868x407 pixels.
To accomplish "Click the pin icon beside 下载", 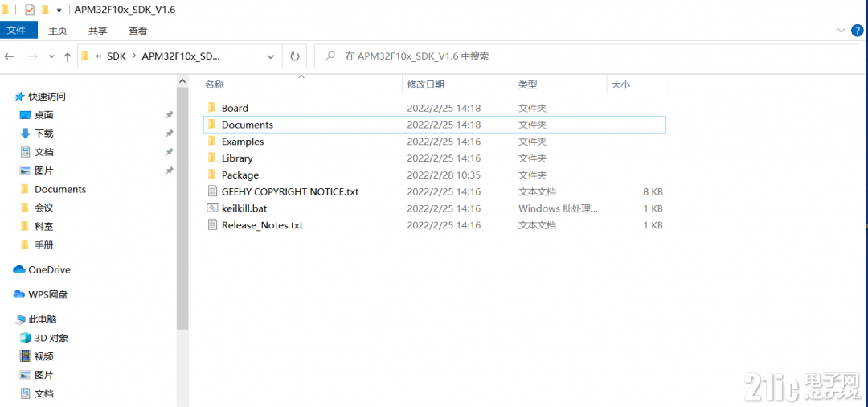I will (x=170, y=134).
